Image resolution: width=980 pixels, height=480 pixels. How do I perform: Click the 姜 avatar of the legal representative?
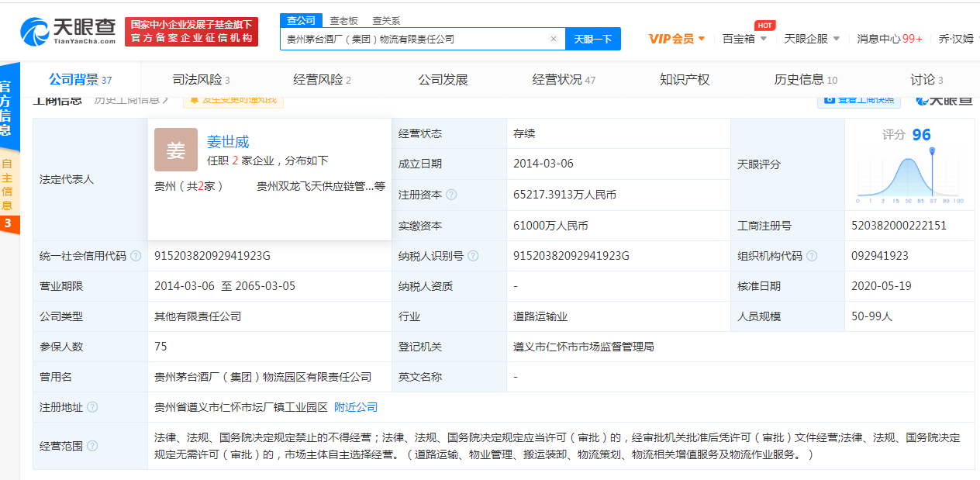pos(176,150)
